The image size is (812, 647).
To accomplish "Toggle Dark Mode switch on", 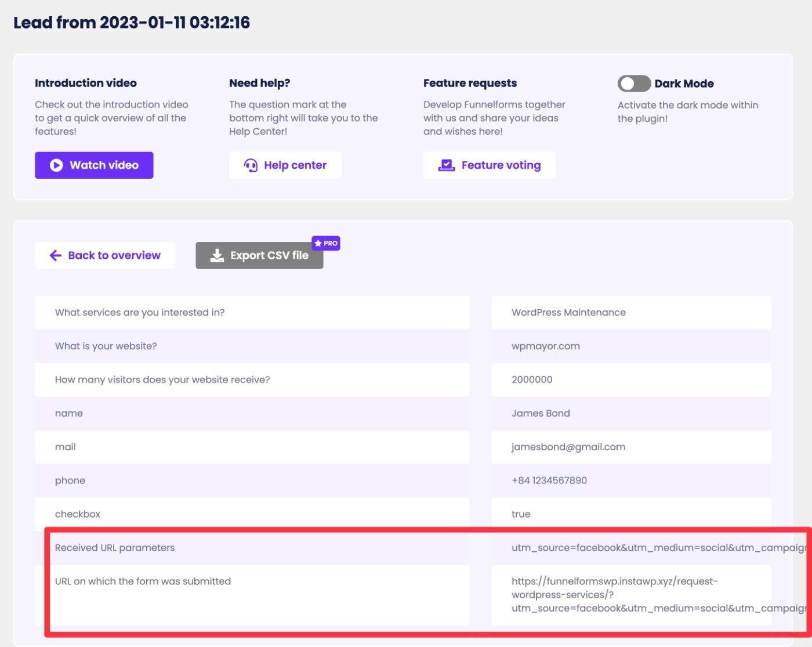I will coord(634,84).
